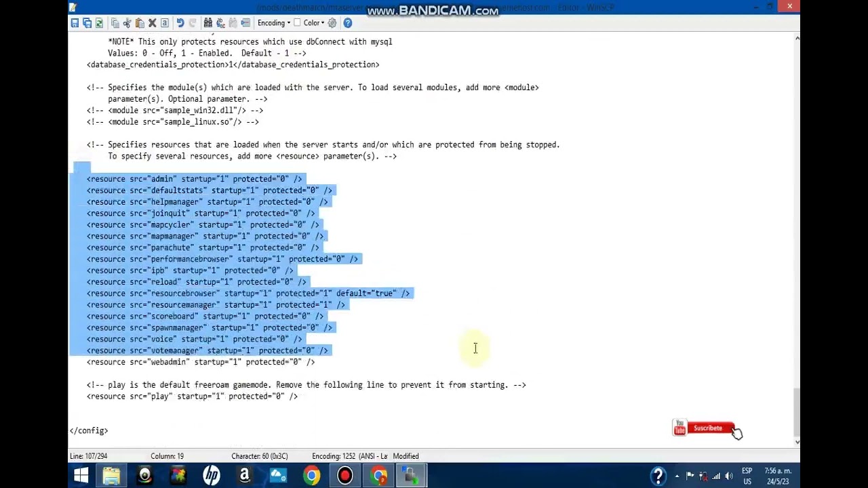Screen dimensions: 868x488
Task: Open the Replace tool icon
Action: tap(220, 23)
